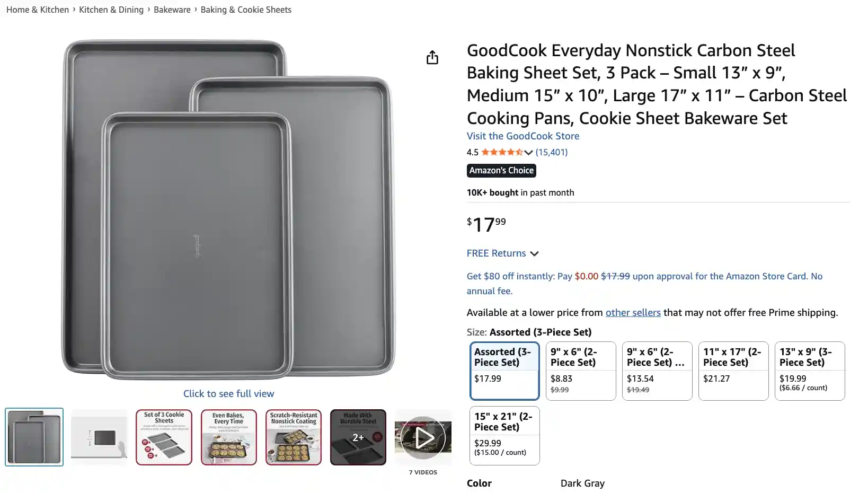Select the 9" x 6" $13.54 size option

click(657, 371)
